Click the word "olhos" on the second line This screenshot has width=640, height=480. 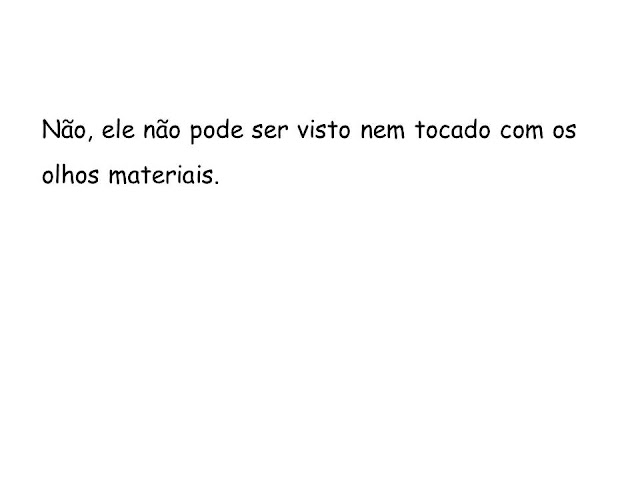pyautogui.click(x=70, y=174)
